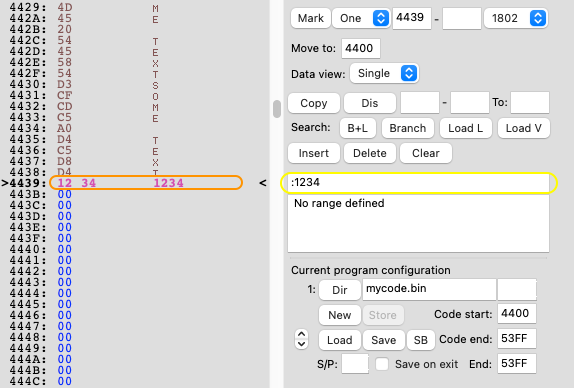Click the Mark button

[310, 18]
